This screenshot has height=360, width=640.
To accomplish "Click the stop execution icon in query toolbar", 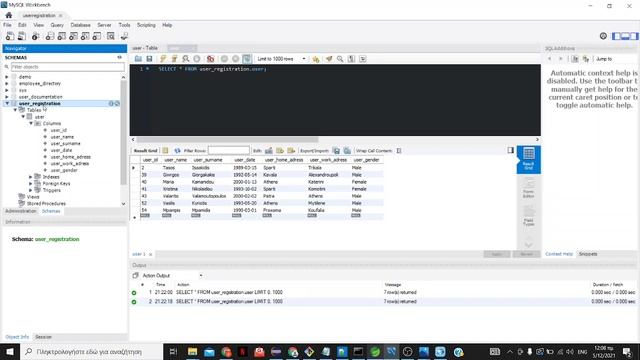I will pos(197,59).
